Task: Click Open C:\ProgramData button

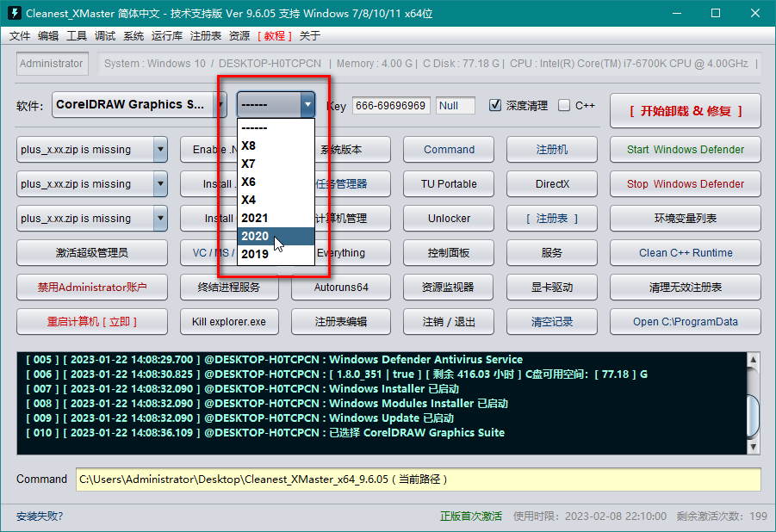Action: 685,322
